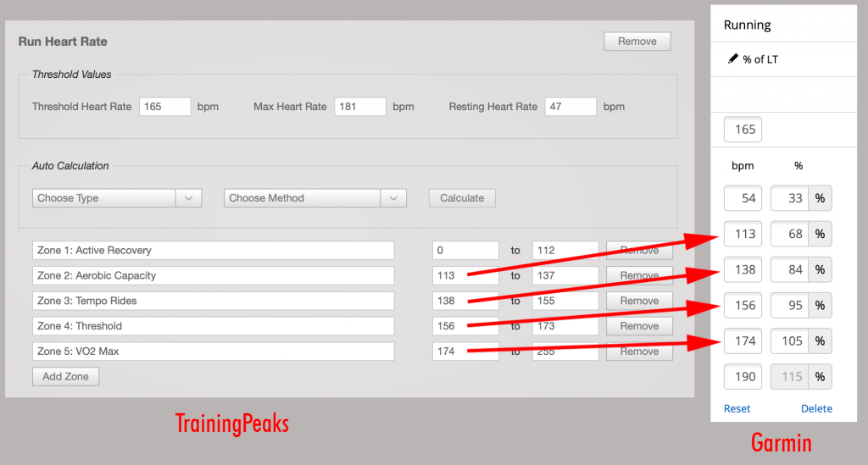
Task: Click Zone 5 lower bound field showing 174
Action: click(x=465, y=352)
